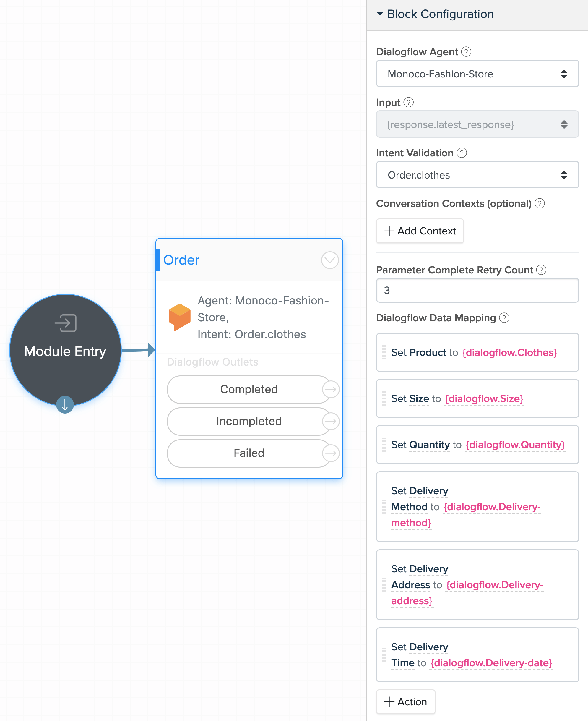Click the Completed outlet arrow connector
Screen dimensions: 588x721
pos(331,389)
